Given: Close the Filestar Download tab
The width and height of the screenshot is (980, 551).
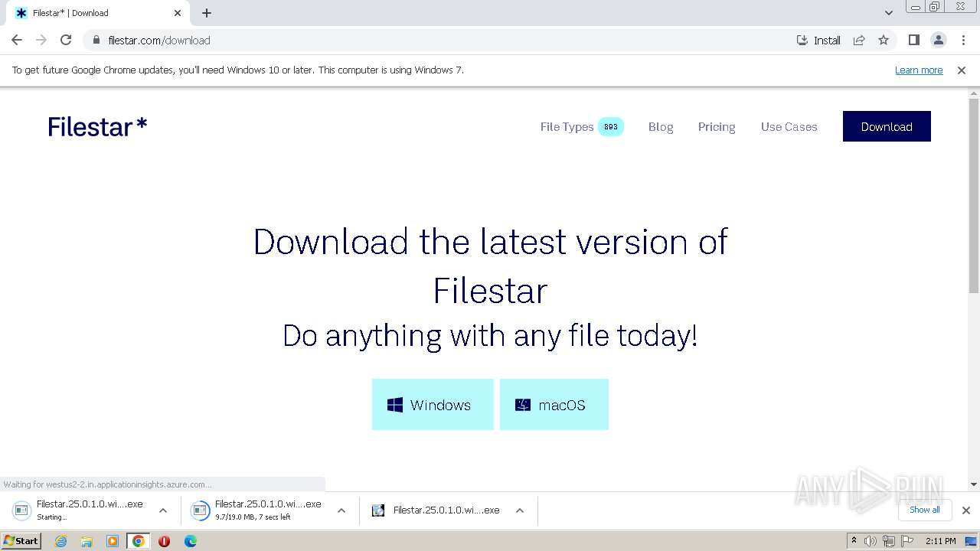Looking at the screenshot, I should coord(178,13).
